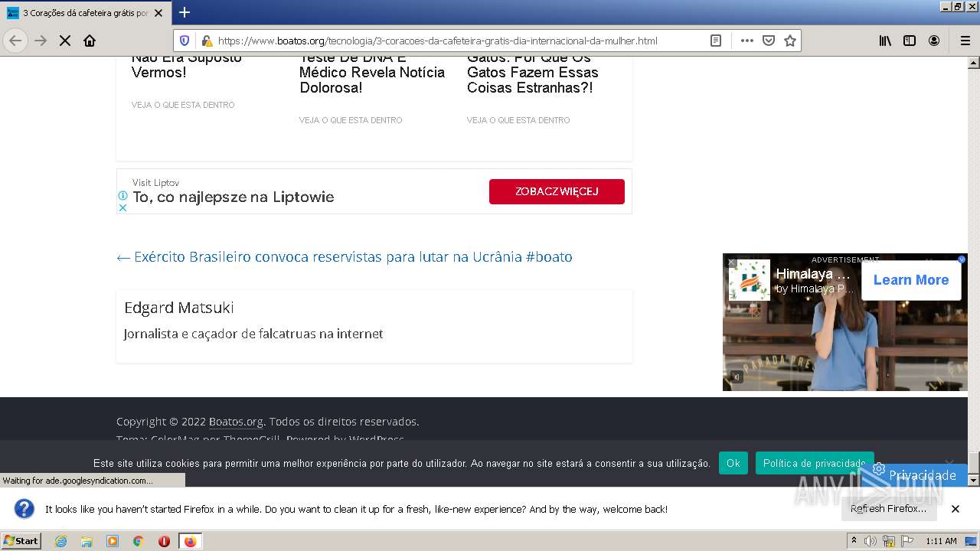Go back to previous page
This screenshot has height=551, width=980.
[x=15, y=41]
